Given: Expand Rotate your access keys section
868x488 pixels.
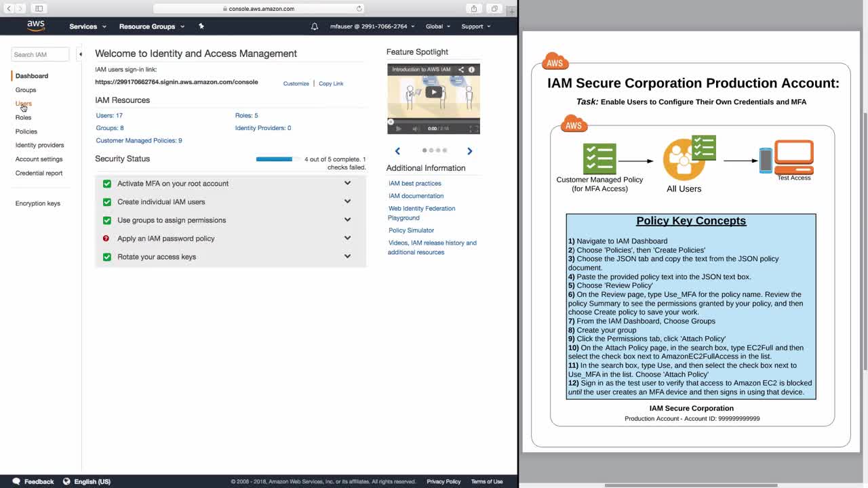Looking at the screenshot, I should click(347, 256).
